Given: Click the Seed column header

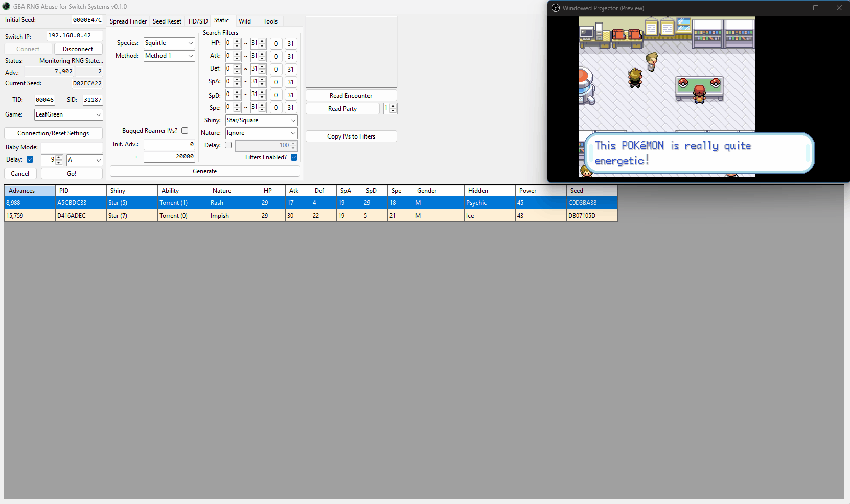Looking at the screenshot, I should click(x=592, y=191).
